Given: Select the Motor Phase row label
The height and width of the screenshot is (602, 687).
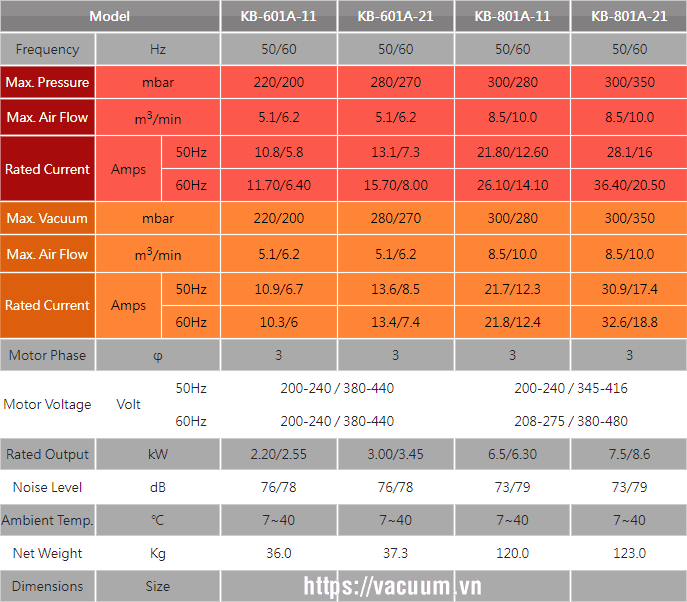Looking at the screenshot, I should coord(47,355).
